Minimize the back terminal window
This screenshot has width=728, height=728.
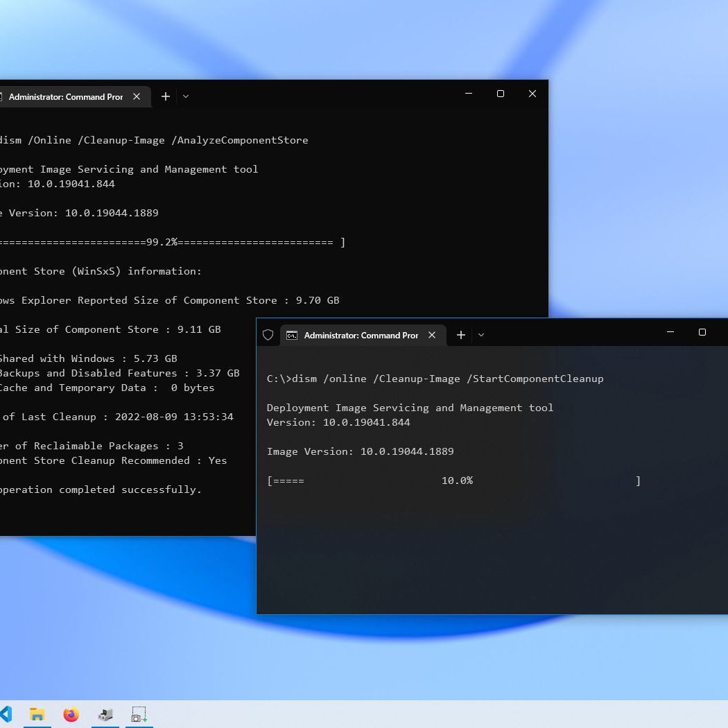pyautogui.click(x=469, y=94)
